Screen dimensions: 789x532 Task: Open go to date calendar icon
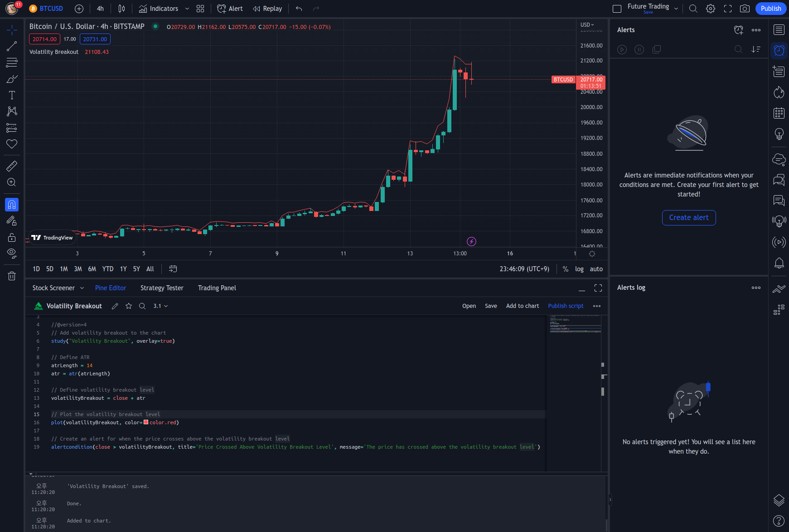tap(173, 269)
